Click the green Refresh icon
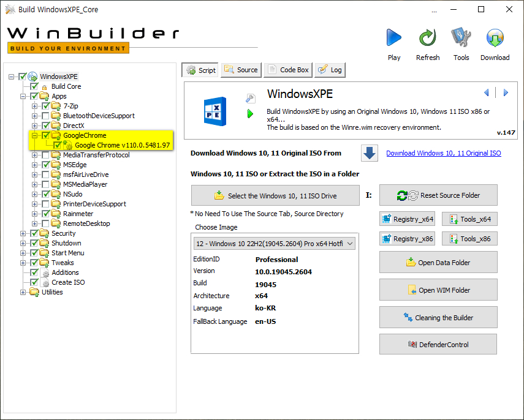The height and width of the screenshot is (420, 524). [428, 37]
